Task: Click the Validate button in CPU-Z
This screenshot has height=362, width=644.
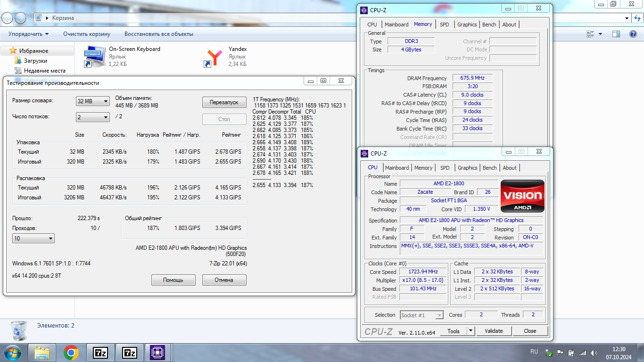Action: point(494,331)
